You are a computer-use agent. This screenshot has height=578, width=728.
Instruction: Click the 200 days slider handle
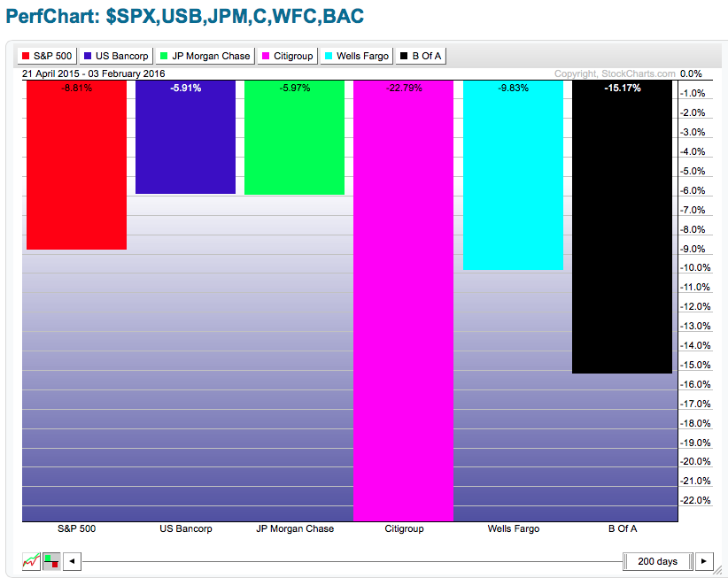tap(658, 561)
